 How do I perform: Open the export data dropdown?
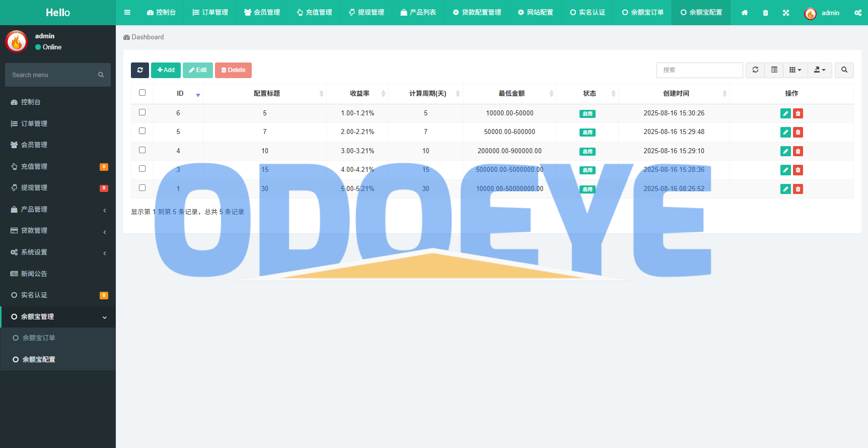coord(820,70)
